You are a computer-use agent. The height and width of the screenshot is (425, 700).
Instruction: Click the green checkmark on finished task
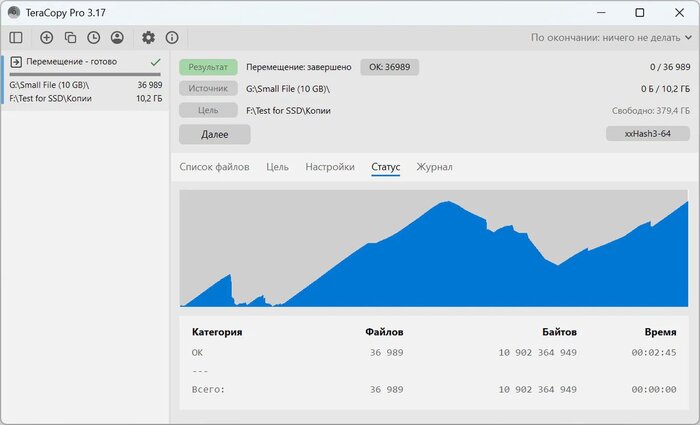(155, 62)
